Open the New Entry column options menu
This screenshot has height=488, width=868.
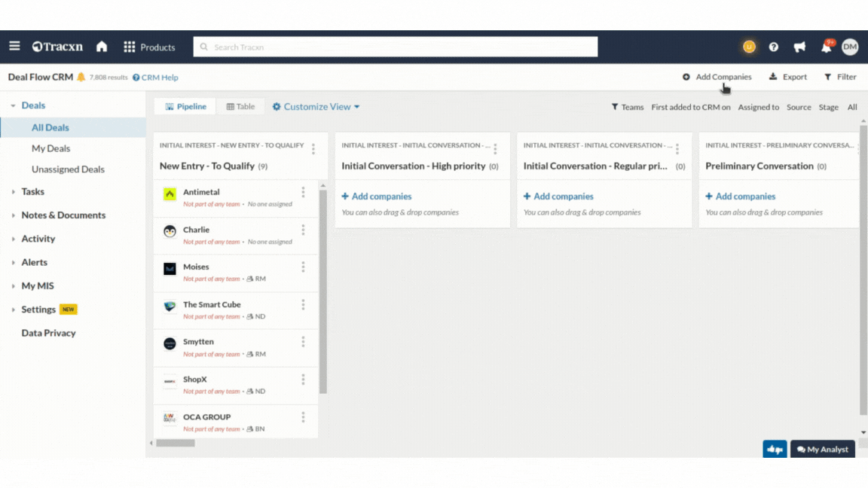313,149
